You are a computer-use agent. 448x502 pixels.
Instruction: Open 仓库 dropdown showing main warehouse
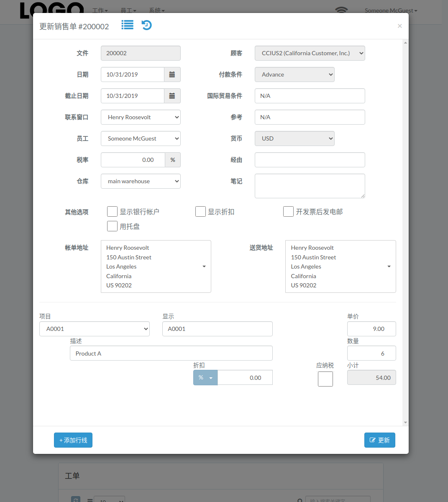pyautogui.click(x=141, y=181)
